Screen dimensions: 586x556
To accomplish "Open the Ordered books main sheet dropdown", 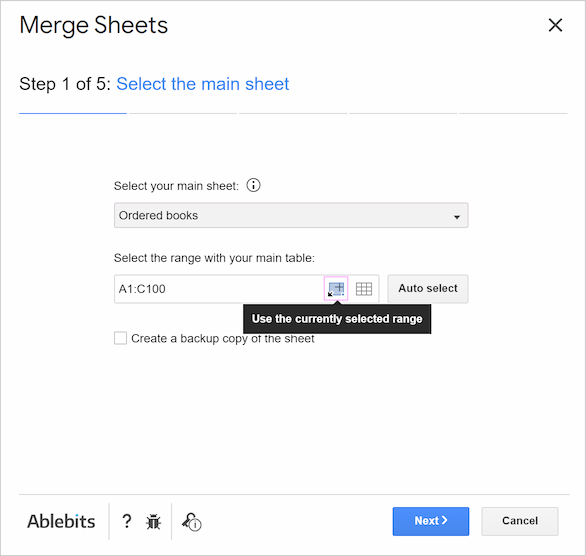I will pyautogui.click(x=291, y=215).
